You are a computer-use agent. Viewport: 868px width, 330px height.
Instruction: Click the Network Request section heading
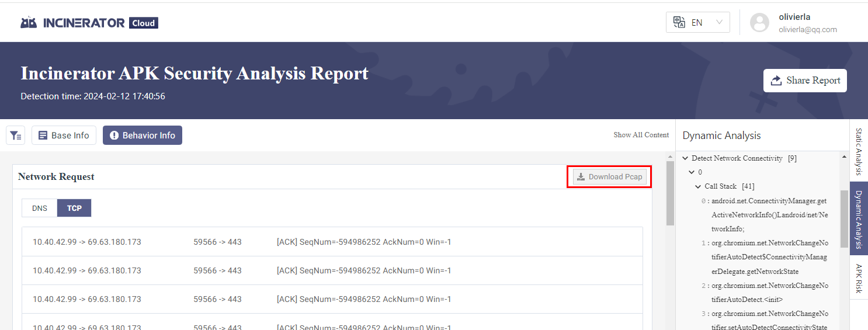[56, 176]
